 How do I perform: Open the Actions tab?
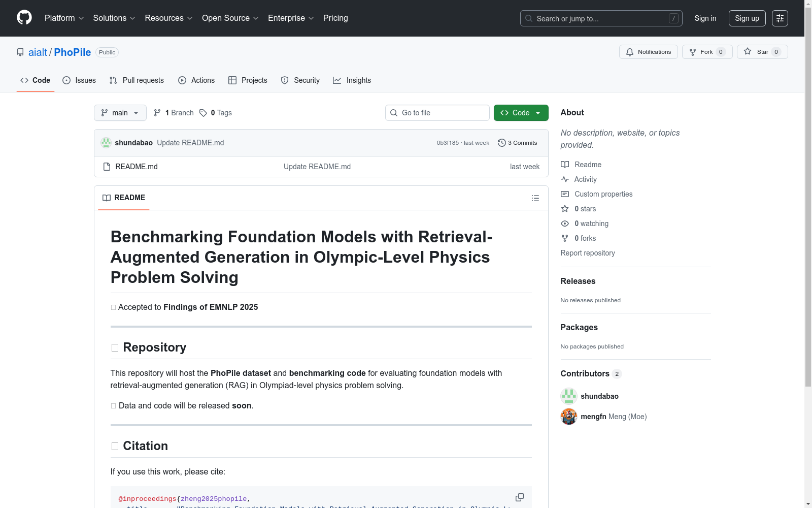pos(196,80)
